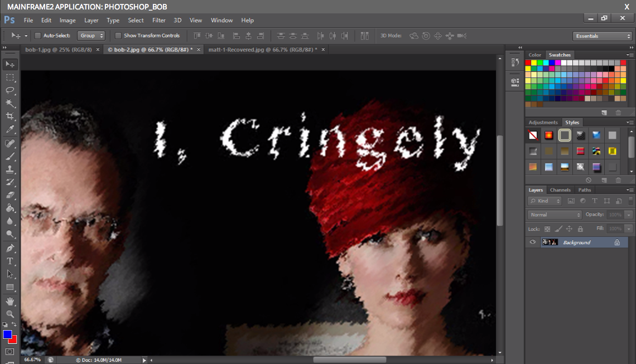The width and height of the screenshot is (636, 364).
Task: Select the Lasso tool
Action: pos(10,90)
